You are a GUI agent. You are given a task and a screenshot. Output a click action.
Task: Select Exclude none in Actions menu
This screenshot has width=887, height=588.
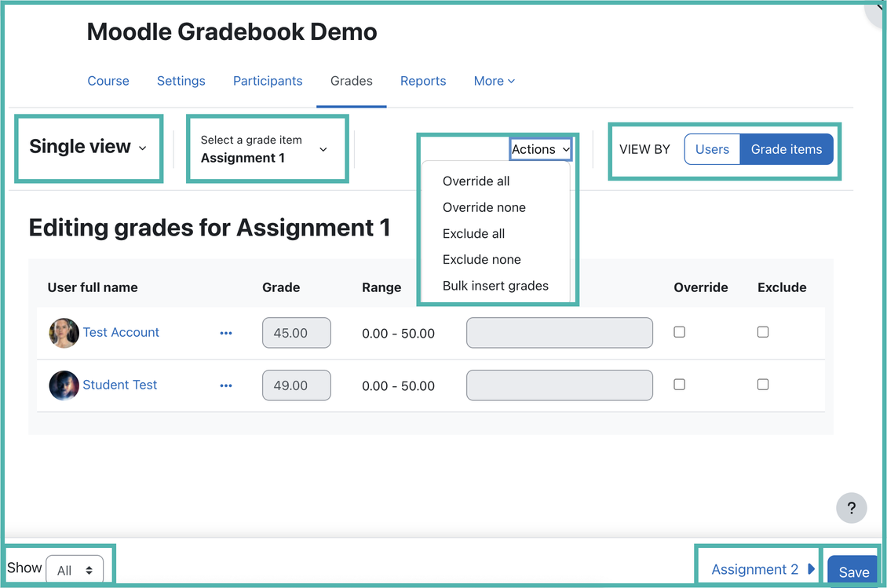click(x=481, y=259)
